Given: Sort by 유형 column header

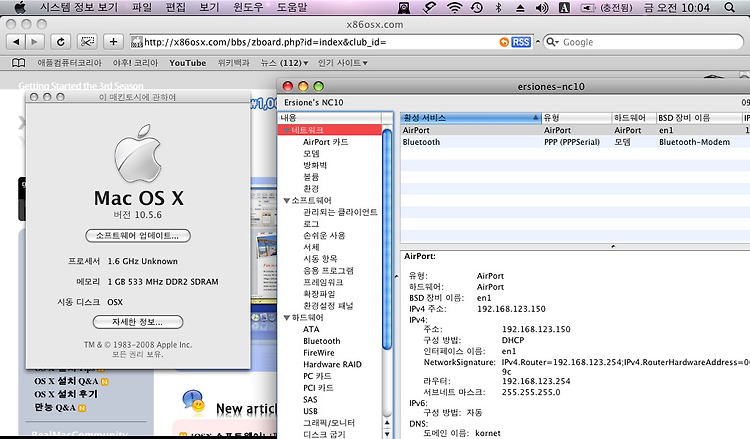Looking at the screenshot, I should point(576,118).
